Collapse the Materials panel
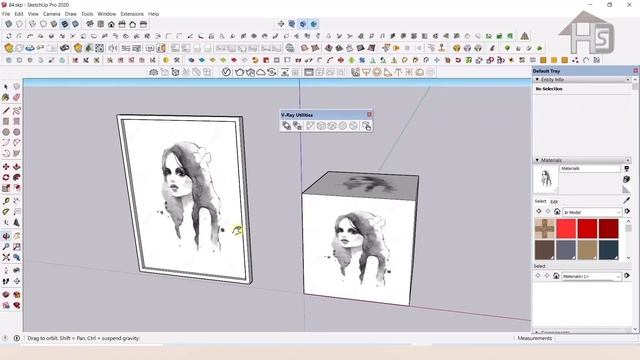 tap(537, 160)
